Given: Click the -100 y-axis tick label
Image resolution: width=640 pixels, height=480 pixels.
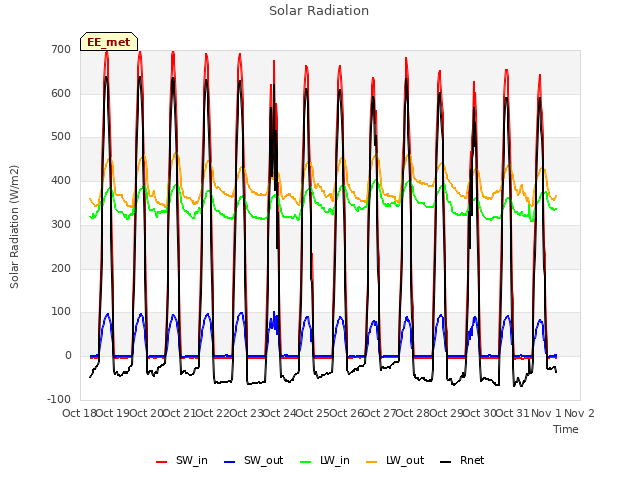Looking at the screenshot, I should point(59,400).
